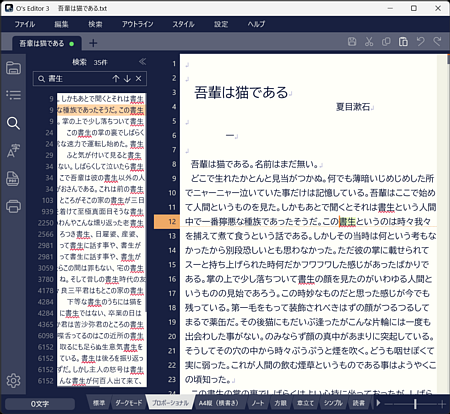Image resolution: width=450 pixels, height=414 pixels.
Task: Open the 検索 menu
Action: pyautogui.click(x=95, y=24)
